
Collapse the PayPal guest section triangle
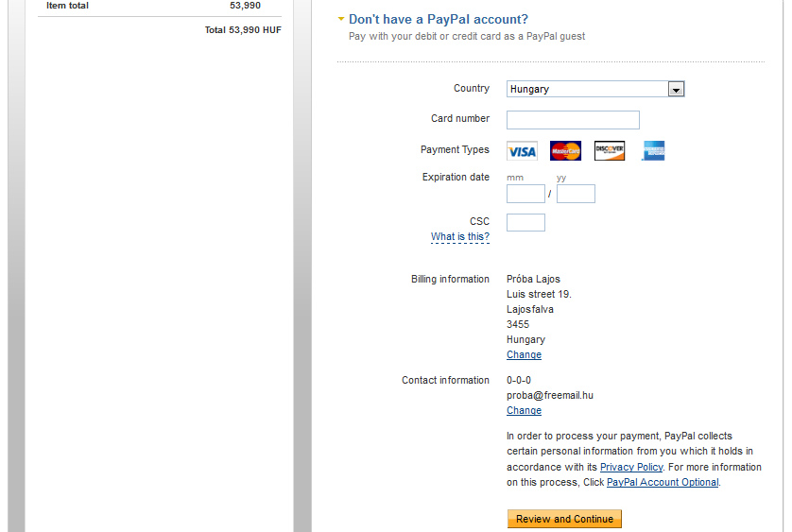pyautogui.click(x=341, y=19)
